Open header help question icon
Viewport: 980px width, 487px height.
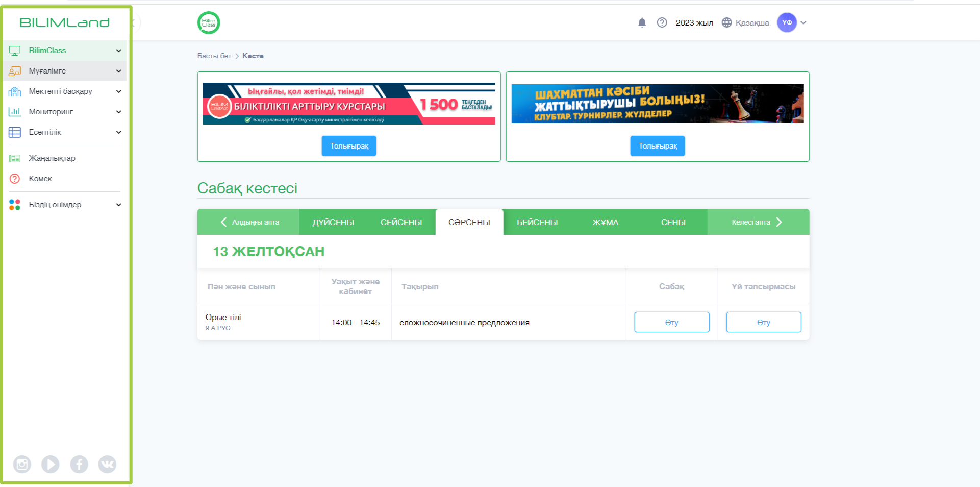click(662, 22)
